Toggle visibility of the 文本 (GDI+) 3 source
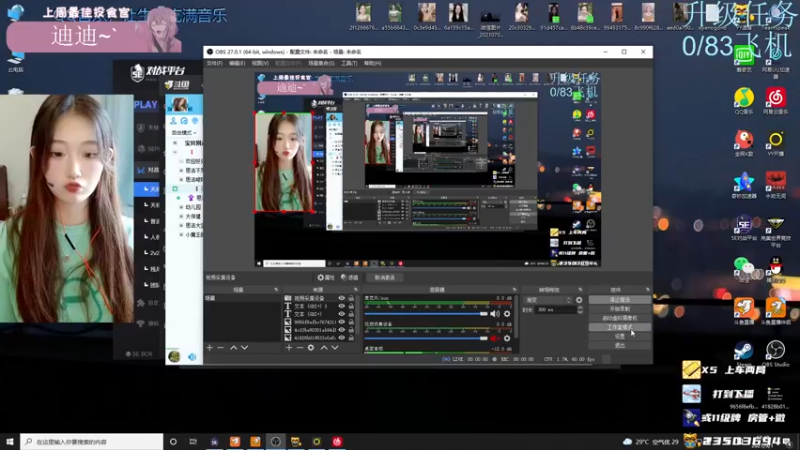Viewport: 800px width, 450px height. (x=341, y=306)
